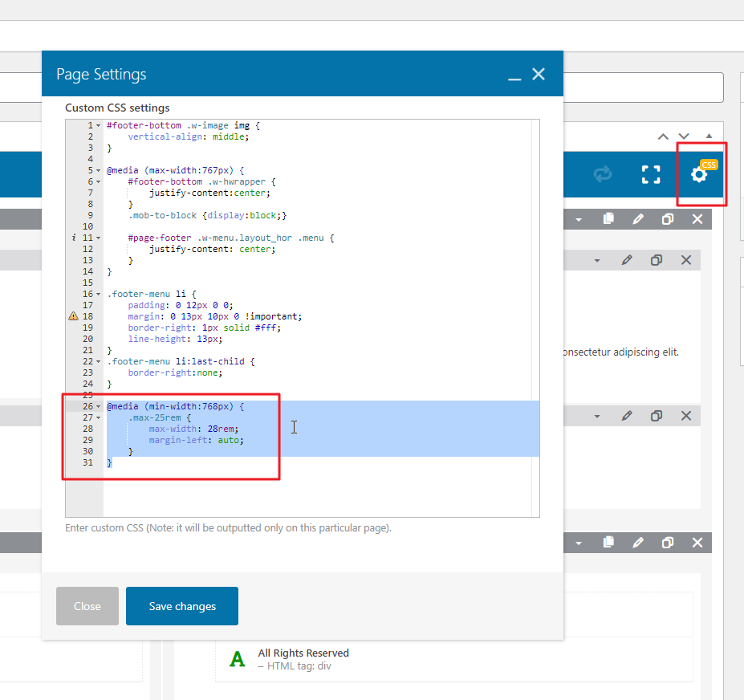Click the down chevron above the CSS gear

[x=683, y=136]
